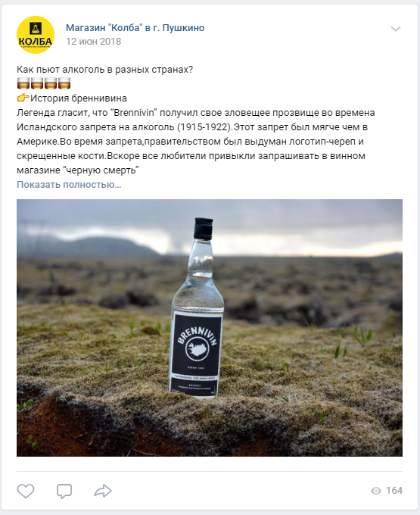This screenshot has width=420, height=515.
Task: Like the post with the heart icon
Action: click(26, 491)
